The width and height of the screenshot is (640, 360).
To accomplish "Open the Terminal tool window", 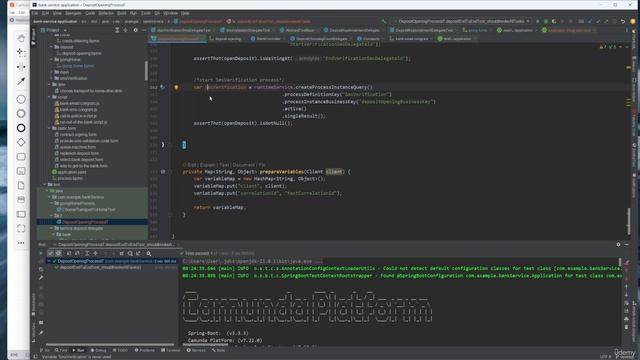I will click(x=171, y=350).
